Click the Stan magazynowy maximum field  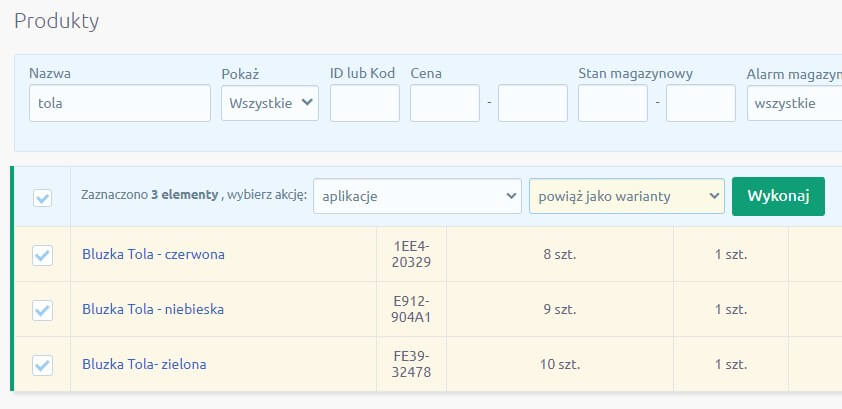click(x=701, y=103)
